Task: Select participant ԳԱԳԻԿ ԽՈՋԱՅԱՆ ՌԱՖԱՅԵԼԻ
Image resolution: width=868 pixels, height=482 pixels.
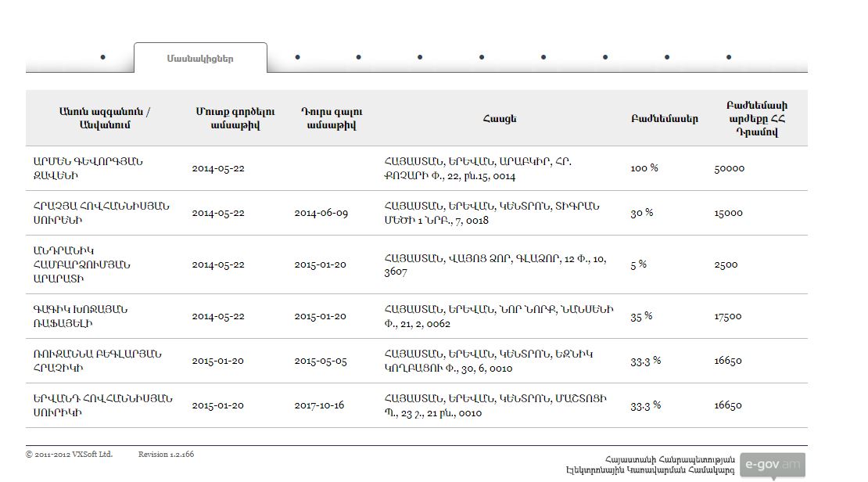Action: click(81, 316)
